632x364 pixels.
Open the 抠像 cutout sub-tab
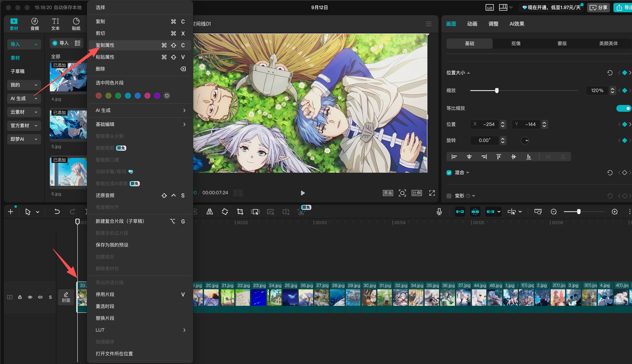coord(516,44)
